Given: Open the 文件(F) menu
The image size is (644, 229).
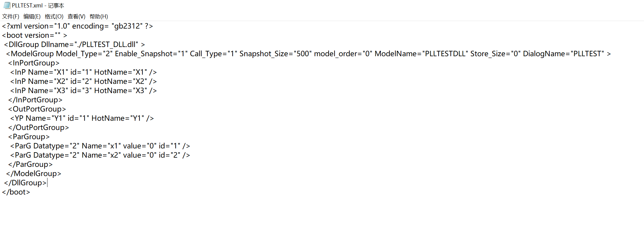Looking at the screenshot, I should [x=11, y=17].
